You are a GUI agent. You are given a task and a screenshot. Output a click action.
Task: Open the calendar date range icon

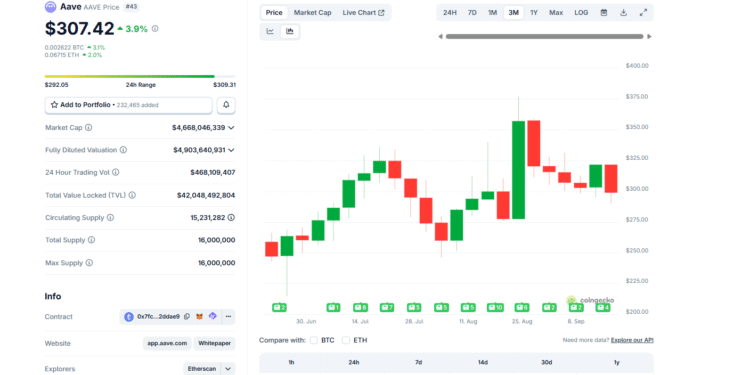coord(604,13)
